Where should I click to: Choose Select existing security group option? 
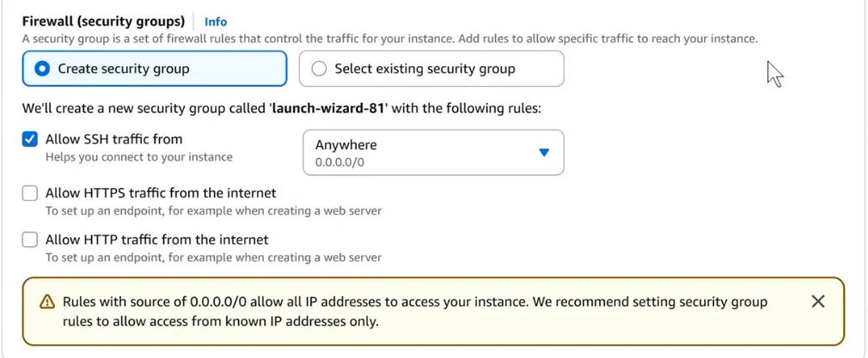[431, 69]
